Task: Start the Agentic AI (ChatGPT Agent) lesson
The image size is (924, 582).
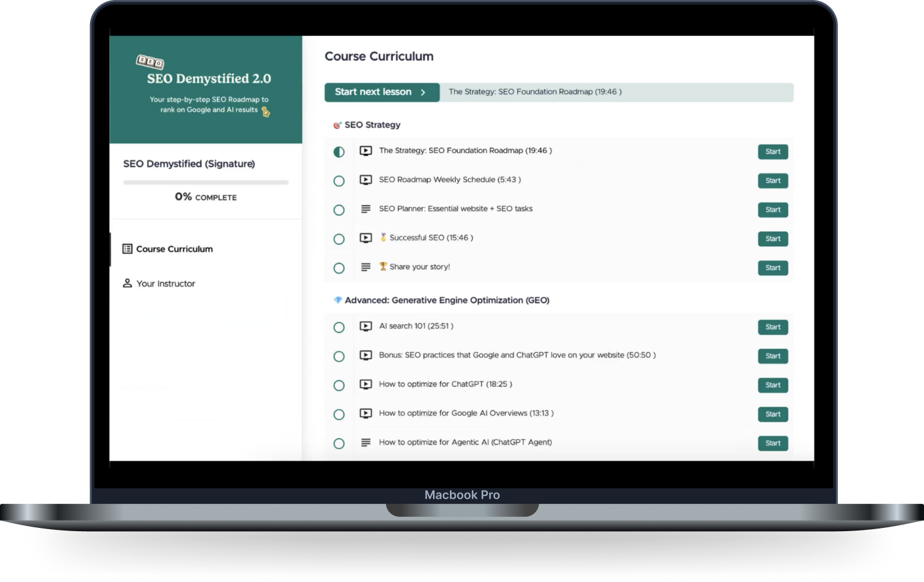Action: coord(773,443)
